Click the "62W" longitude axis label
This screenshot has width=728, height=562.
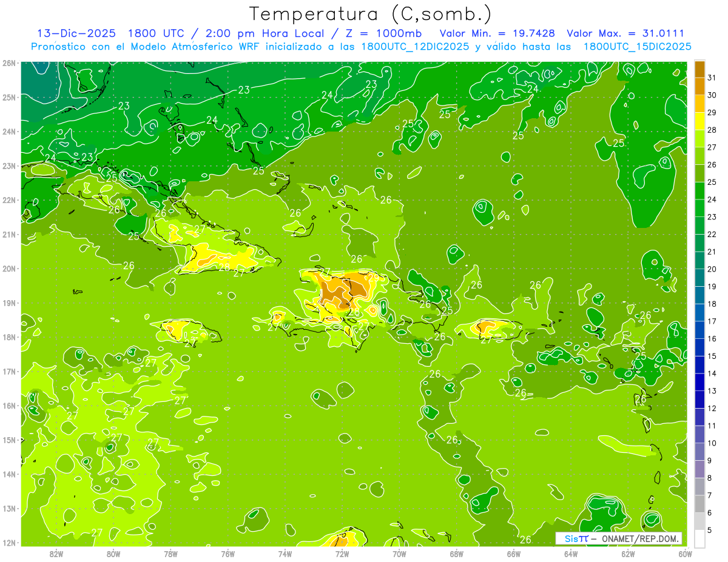[x=629, y=554]
